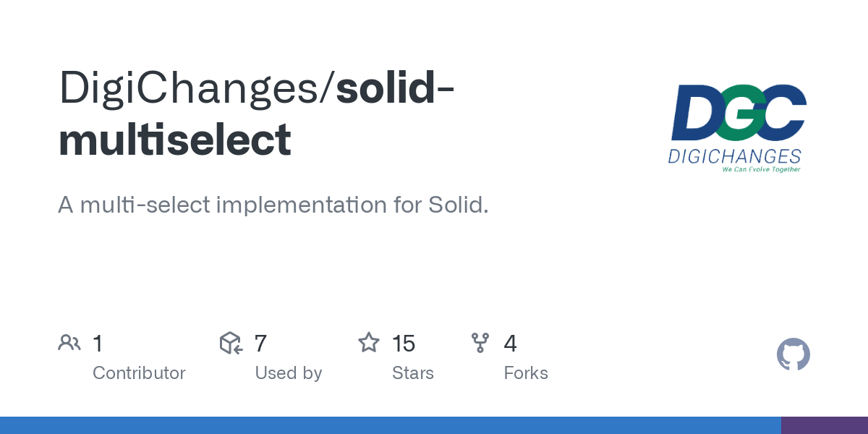868x434 pixels.
Task: Click the fork icon
Action: click(x=480, y=343)
